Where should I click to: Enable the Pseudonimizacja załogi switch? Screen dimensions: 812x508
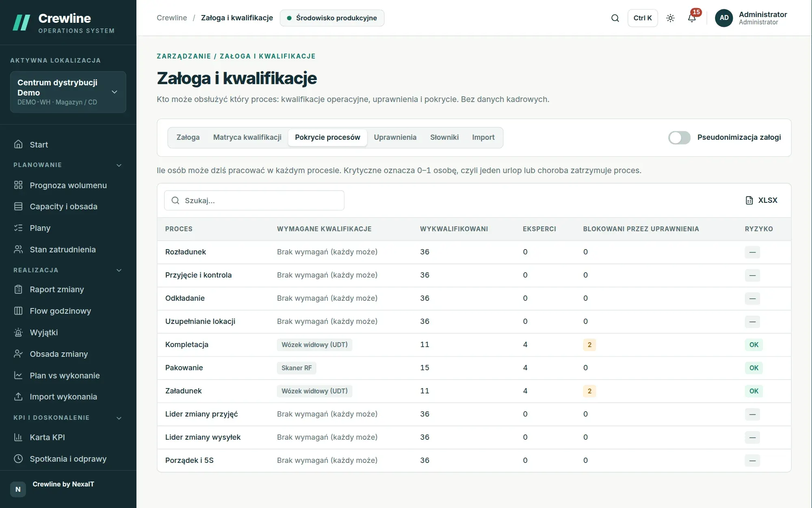tap(679, 137)
